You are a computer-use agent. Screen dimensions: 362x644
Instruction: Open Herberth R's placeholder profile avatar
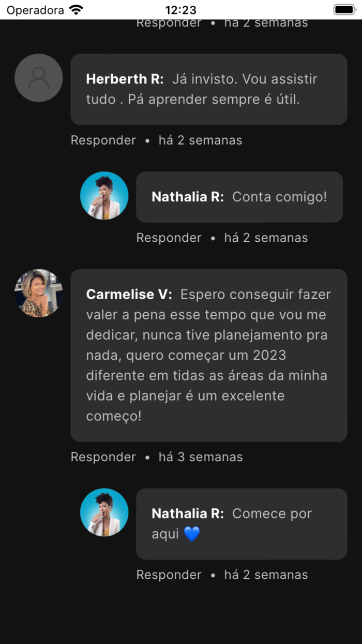coord(38,78)
